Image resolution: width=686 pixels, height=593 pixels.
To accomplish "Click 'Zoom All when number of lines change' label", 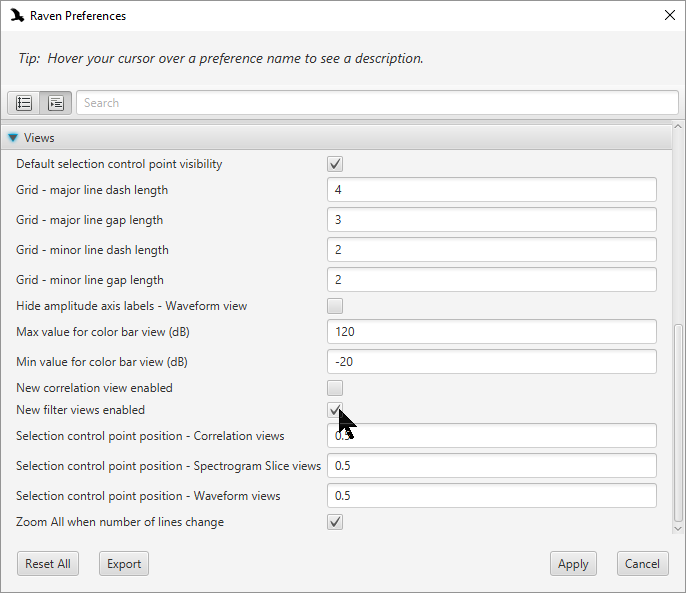I will point(120,522).
